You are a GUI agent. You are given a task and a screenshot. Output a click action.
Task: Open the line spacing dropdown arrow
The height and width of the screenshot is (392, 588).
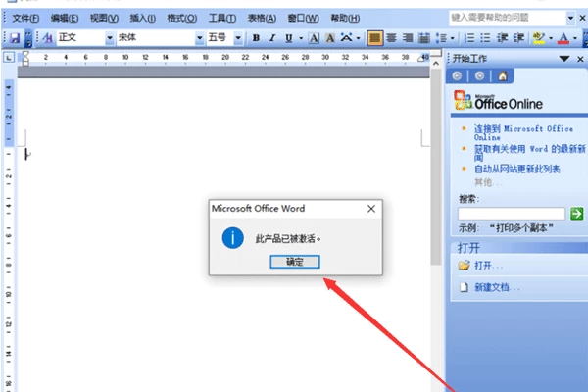452,38
